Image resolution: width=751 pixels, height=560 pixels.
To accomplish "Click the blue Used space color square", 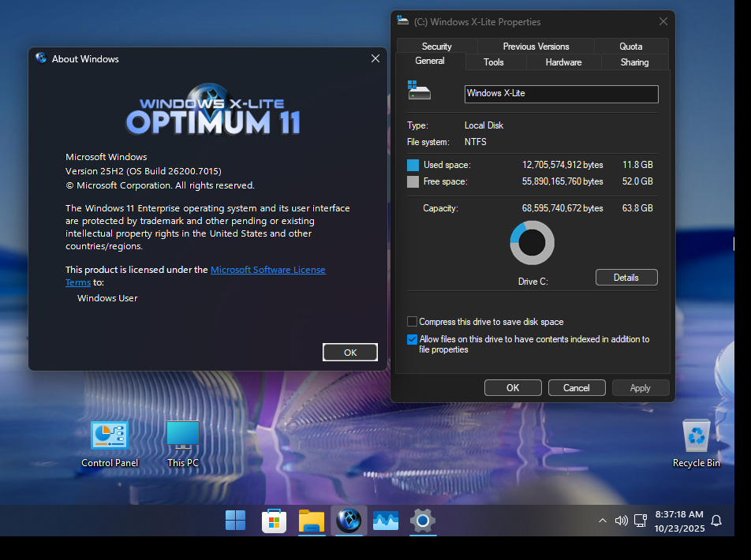I will [x=413, y=166].
